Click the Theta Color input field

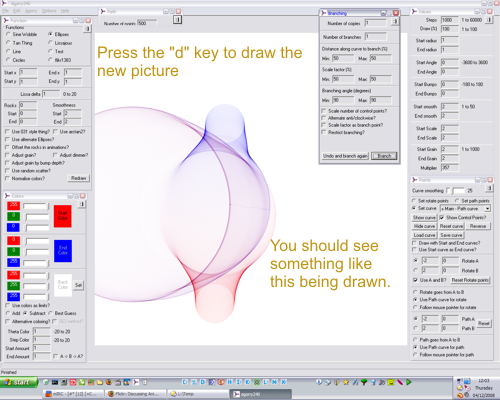coord(42,331)
